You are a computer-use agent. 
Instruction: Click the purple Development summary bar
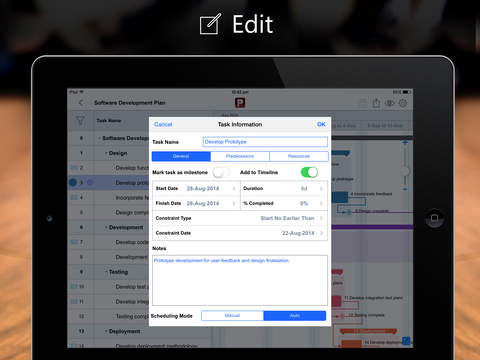click(x=372, y=227)
